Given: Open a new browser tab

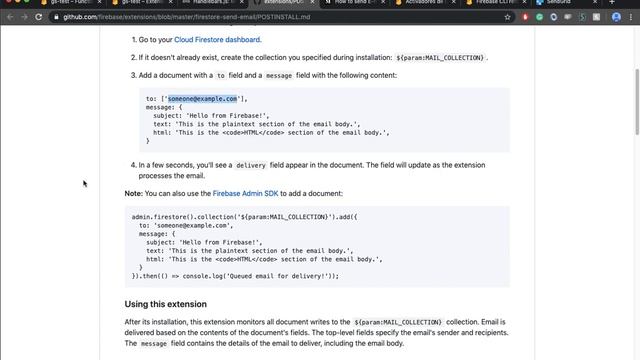Looking at the screenshot, I should pos(611,2).
